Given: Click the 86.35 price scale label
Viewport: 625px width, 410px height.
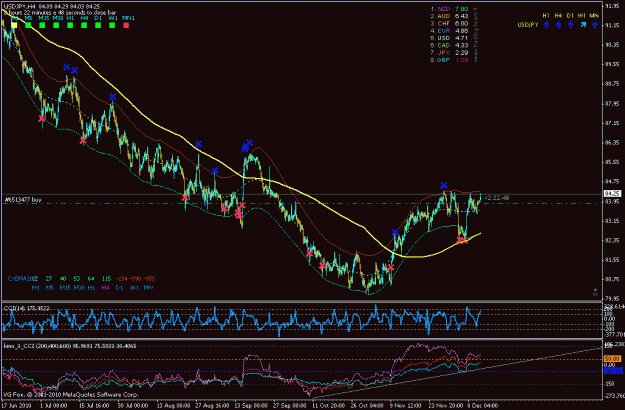Looking at the screenshot, I should pyautogui.click(x=613, y=143).
